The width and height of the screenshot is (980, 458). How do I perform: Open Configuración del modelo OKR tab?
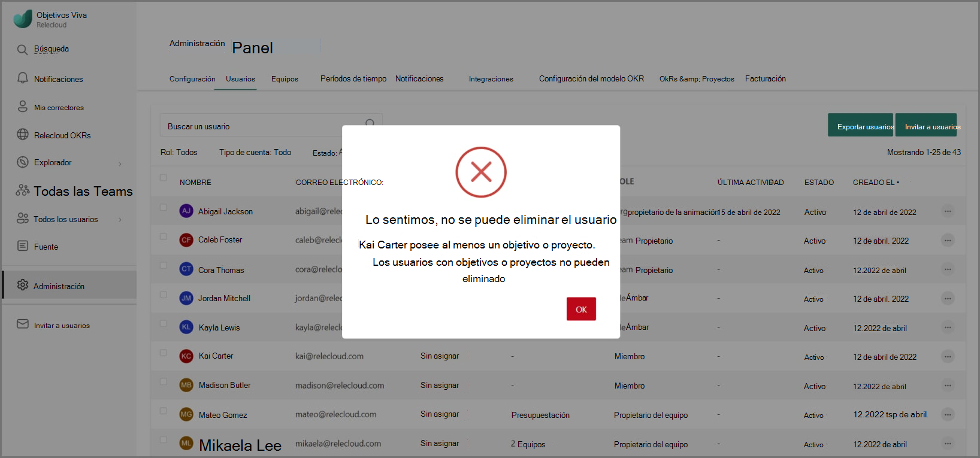[x=591, y=78]
